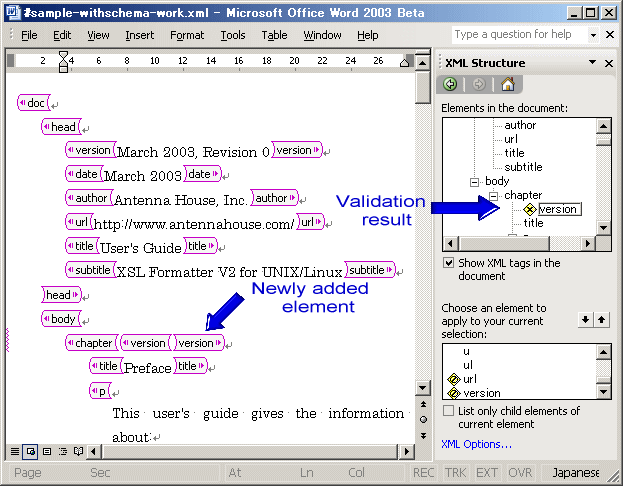Click the closing head XML tag
This screenshot has width=623, height=486.
[x=62, y=295]
